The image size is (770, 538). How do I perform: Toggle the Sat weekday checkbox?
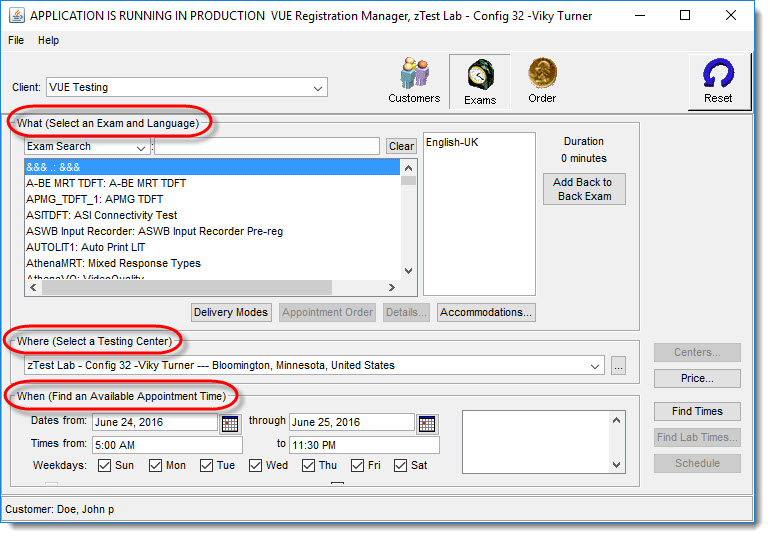click(400, 465)
